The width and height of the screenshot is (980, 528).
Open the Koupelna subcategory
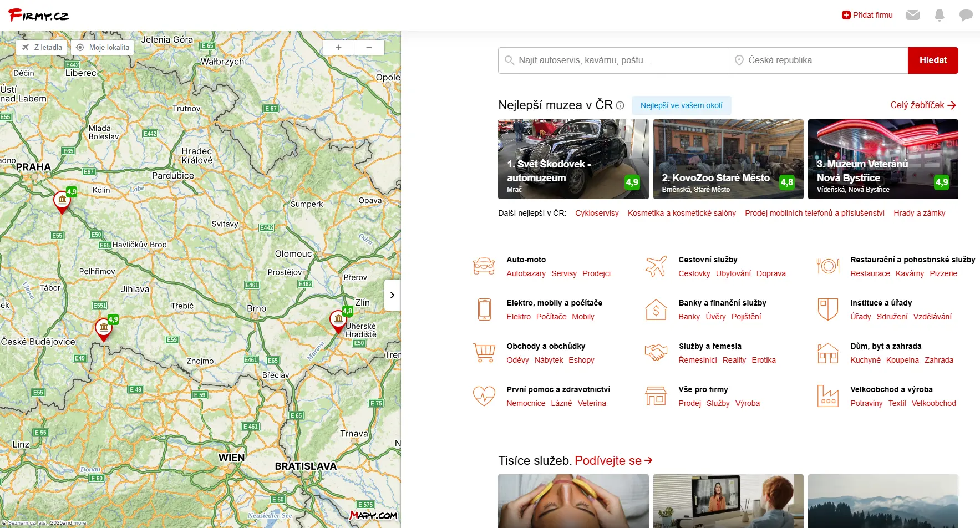(902, 360)
